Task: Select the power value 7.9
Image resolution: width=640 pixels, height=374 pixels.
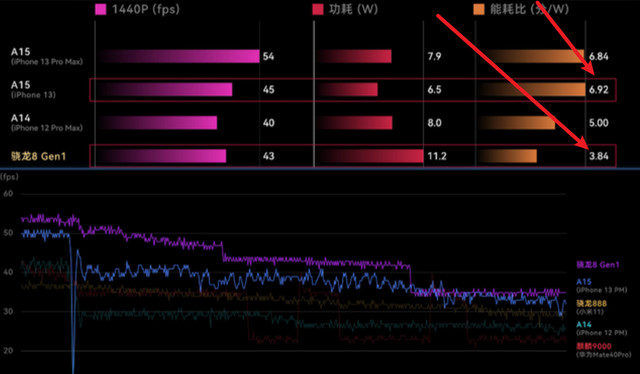Action: (x=434, y=56)
